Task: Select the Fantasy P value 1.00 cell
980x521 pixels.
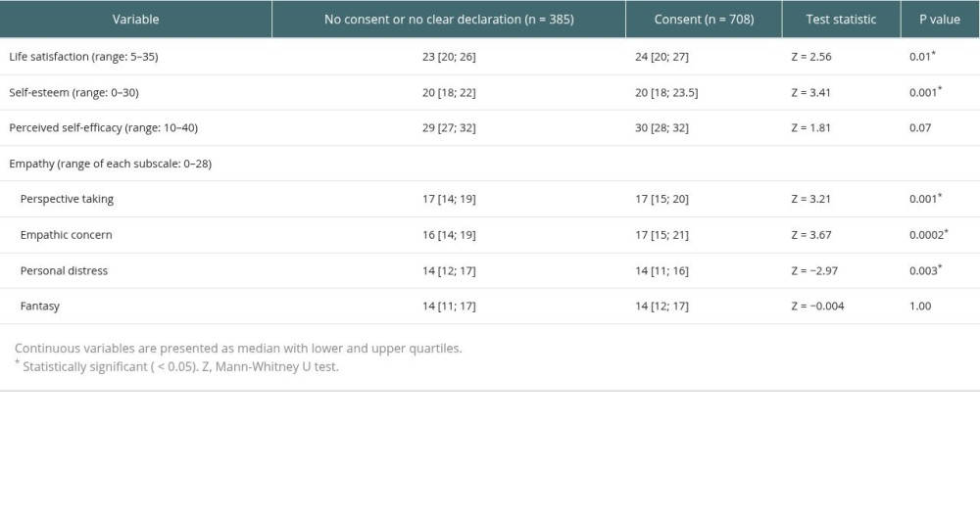Action: point(920,307)
